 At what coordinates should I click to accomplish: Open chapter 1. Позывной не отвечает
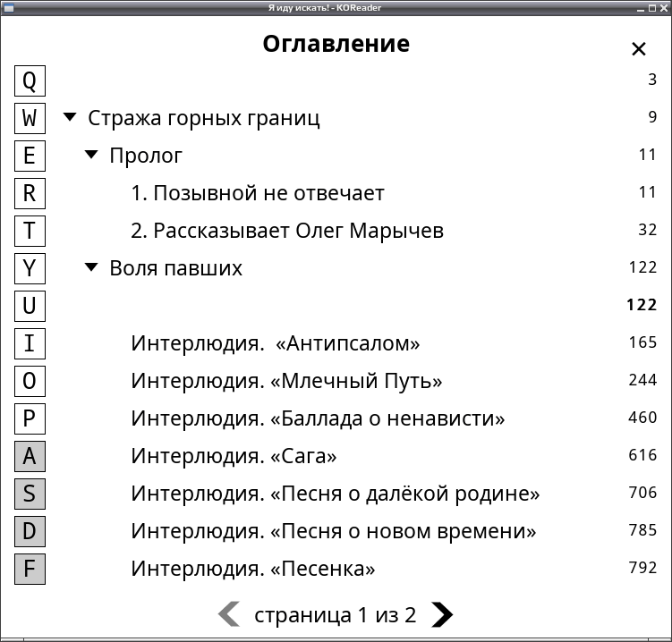coord(258,193)
